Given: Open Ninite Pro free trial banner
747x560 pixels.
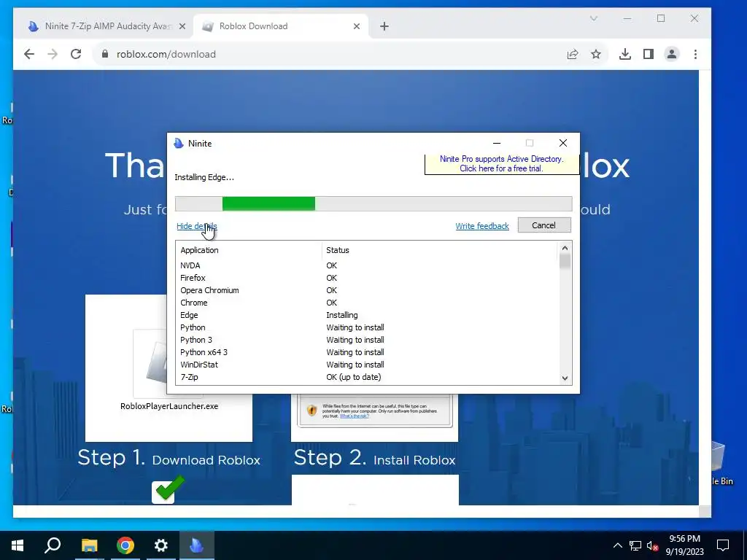Looking at the screenshot, I should click(x=502, y=164).
